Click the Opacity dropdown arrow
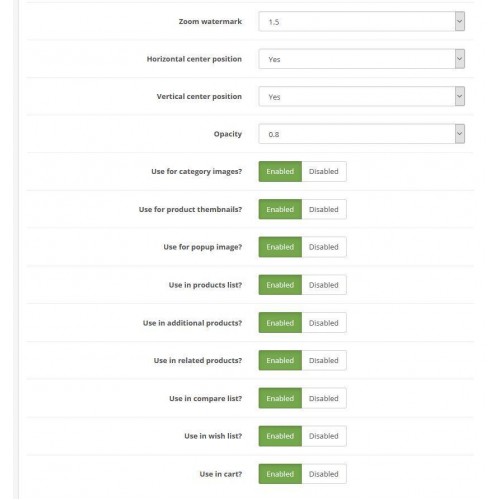 click(x=460, y=134)
